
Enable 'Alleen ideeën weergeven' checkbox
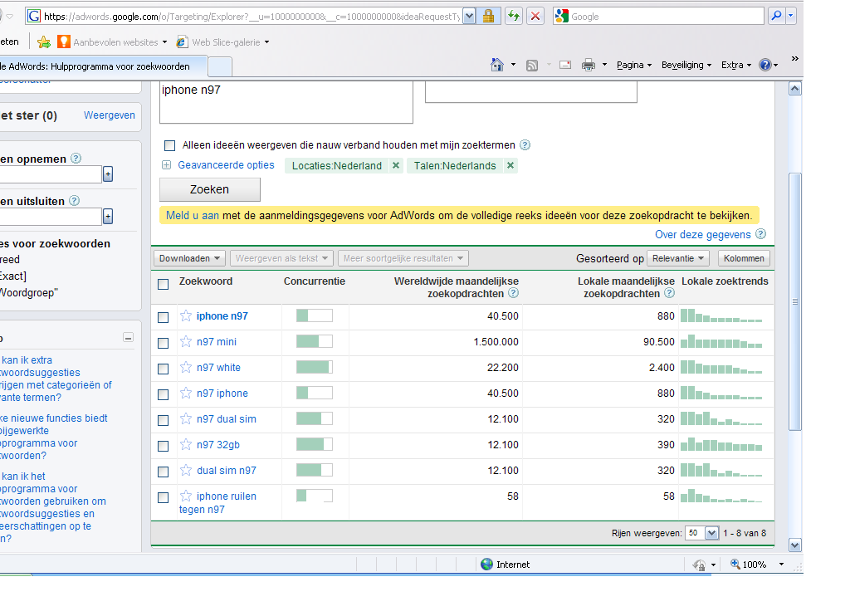(x=169, y=145)
